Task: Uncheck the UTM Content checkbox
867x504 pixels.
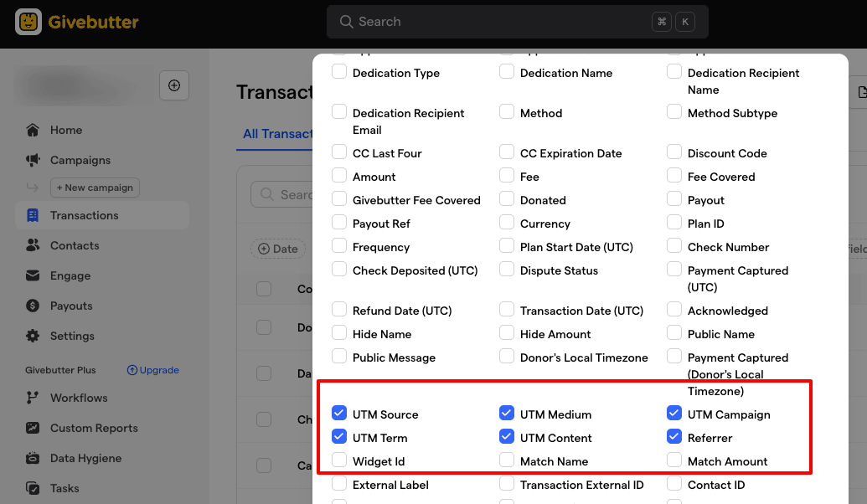Action: pos(507,436)
